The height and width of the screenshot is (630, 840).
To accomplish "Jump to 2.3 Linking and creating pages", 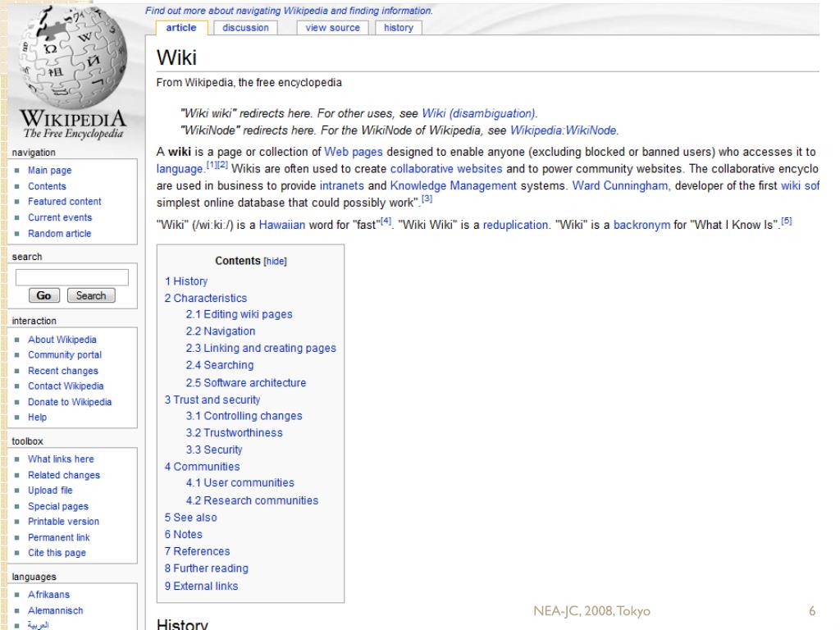I will [261, 348].
